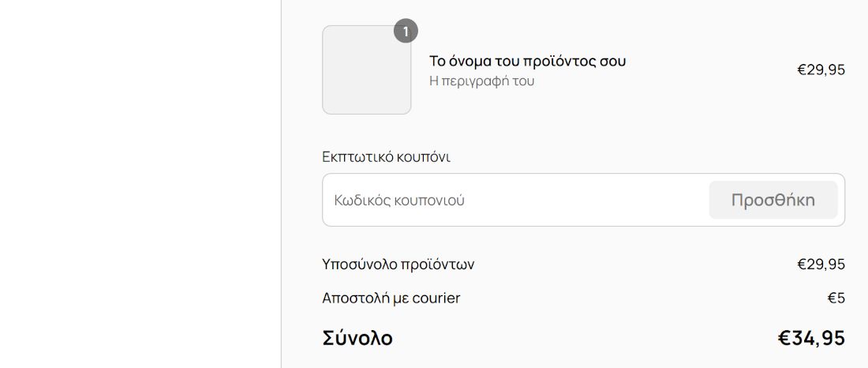
Task: Click the €5 shipping cost
Action: [836, 298]
